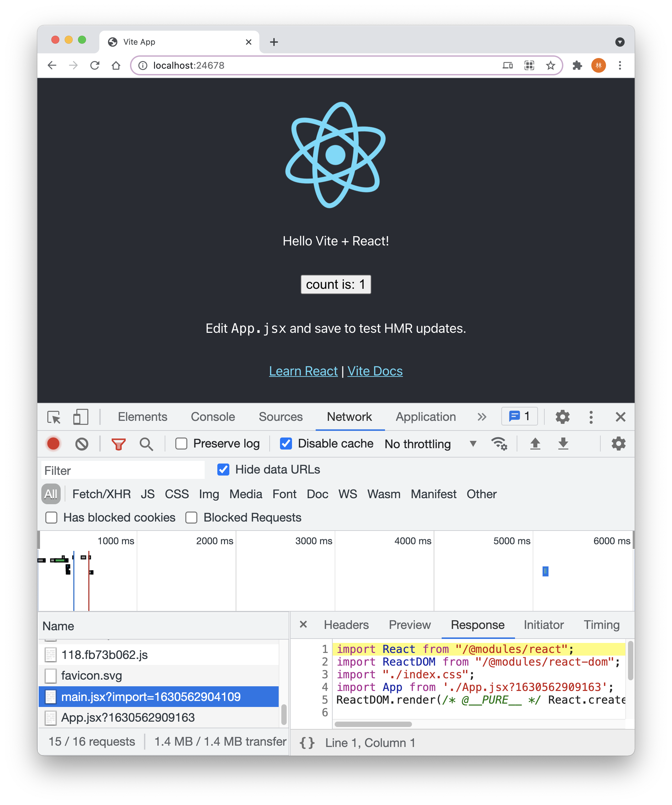Viewport: 672px width, 805px height.
Task: Open network conditions wifi icon
Action: point(499,444)
